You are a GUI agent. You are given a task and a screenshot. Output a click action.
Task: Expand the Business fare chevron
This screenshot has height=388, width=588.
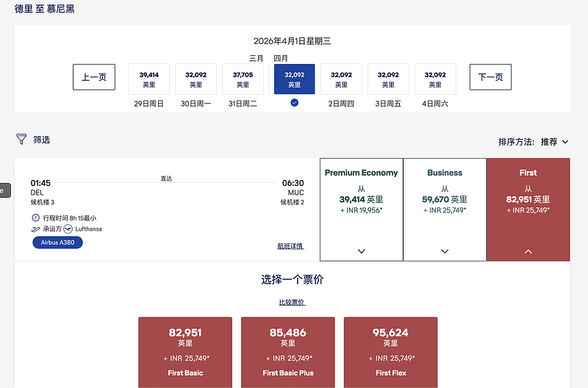tap(445, 251)
